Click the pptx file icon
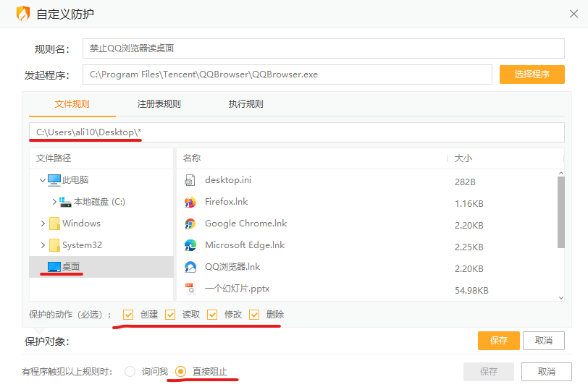588x387 pixels. coord(190,289)
